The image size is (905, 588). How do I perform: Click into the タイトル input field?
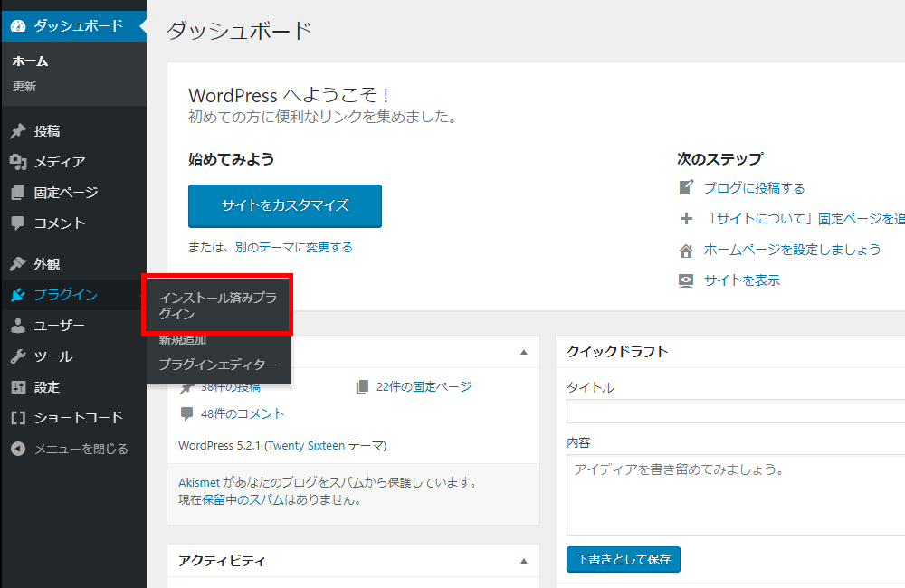[x=735, y=412]
